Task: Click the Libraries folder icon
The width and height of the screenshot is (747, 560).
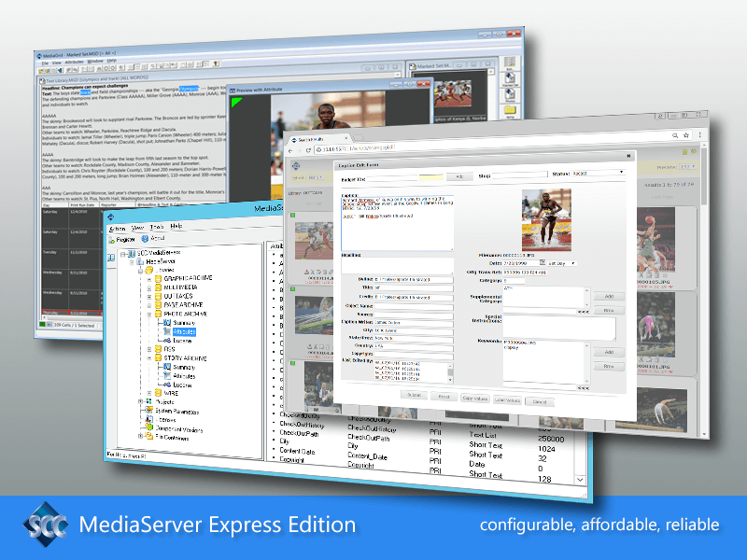Action: coord(149,270)
